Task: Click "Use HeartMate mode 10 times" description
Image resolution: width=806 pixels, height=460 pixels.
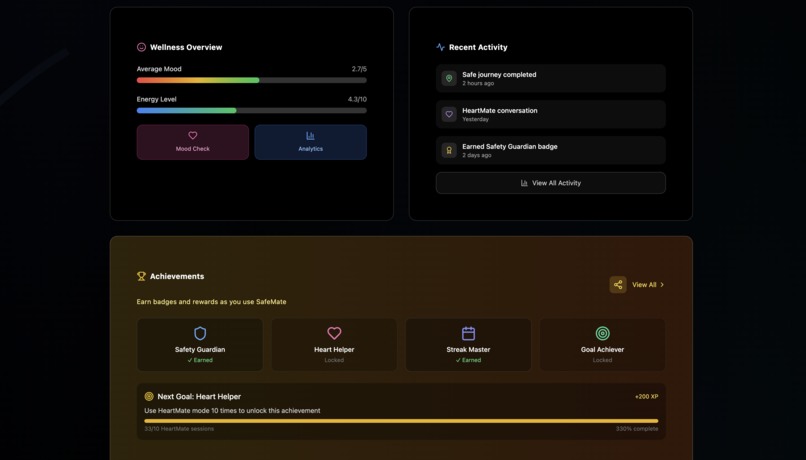Action: click(x=232, y=411)
